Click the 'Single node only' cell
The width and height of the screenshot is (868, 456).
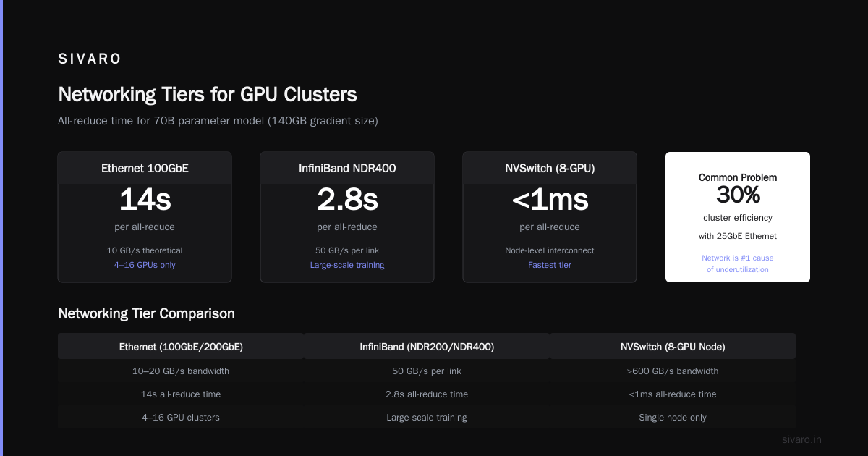[673, 418]
